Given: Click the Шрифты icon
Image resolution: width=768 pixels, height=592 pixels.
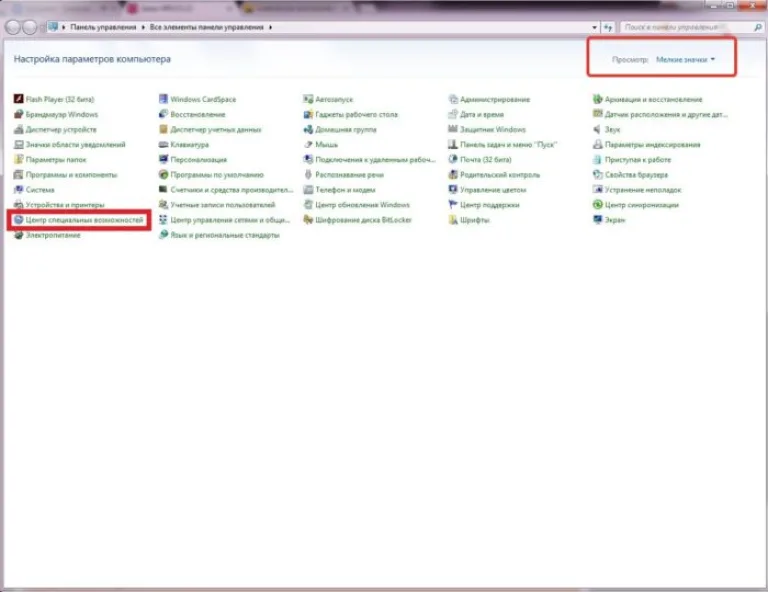Looking at the screenshot, I should (453, 220).
